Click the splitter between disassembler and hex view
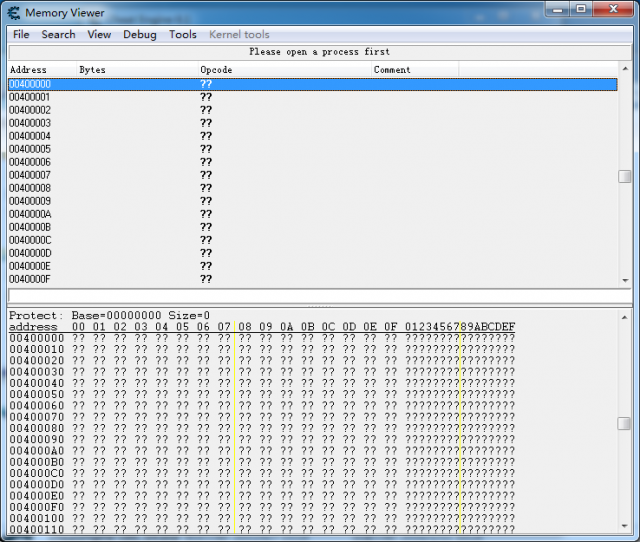Viewport: 640px width, 542px height. coord(320,306)
